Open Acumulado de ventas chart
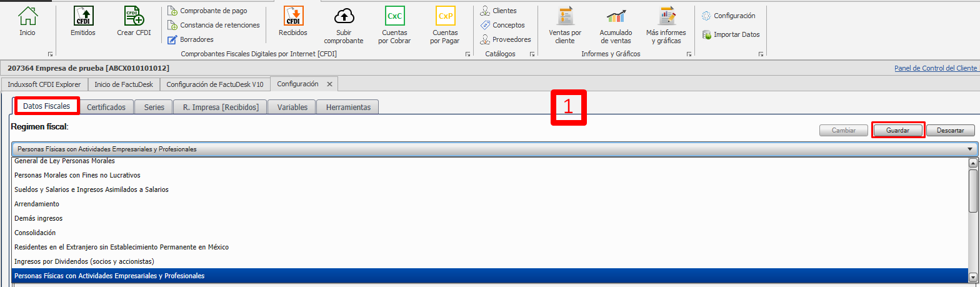This screenshot has height=287, width=980. pos(616,25)
